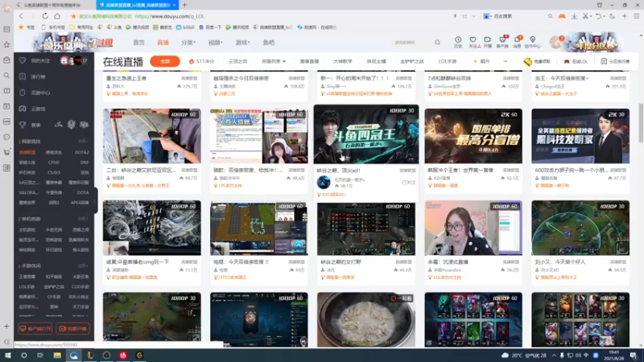The image size is (644, 362).
Task: Click the browser search magnifier icon
Action: [550, 16]
